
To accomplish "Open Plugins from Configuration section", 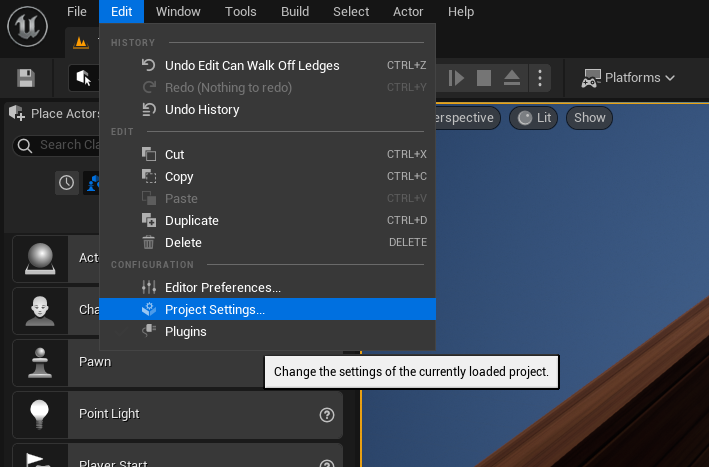I will tap(185, 331).
